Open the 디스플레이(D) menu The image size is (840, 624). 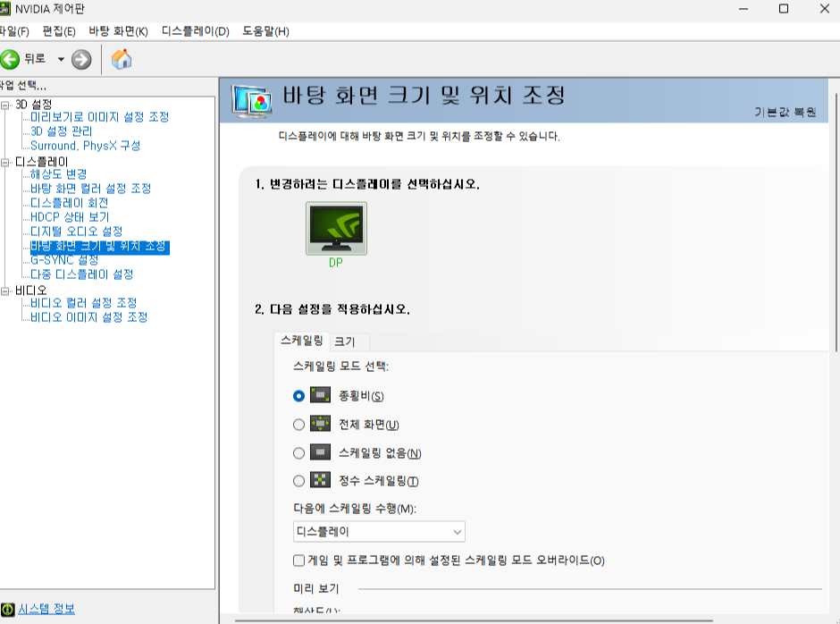[x=196, y=31]
